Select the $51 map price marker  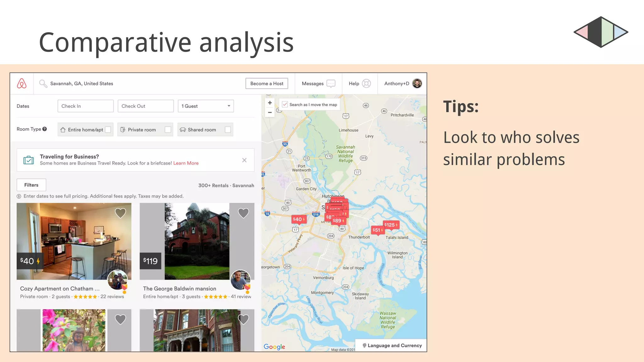pos(378,230)
